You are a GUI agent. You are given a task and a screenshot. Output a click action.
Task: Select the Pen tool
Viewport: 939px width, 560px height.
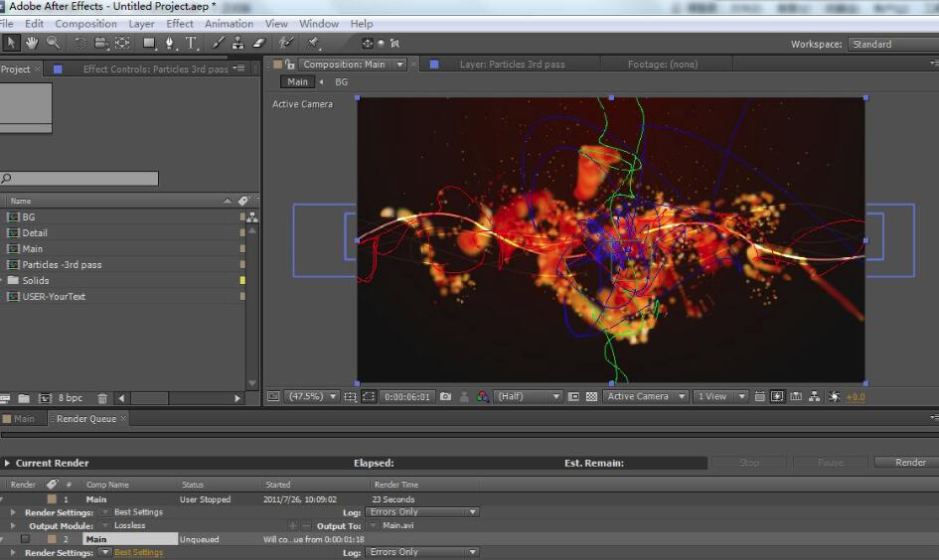[x=170, y=43]
